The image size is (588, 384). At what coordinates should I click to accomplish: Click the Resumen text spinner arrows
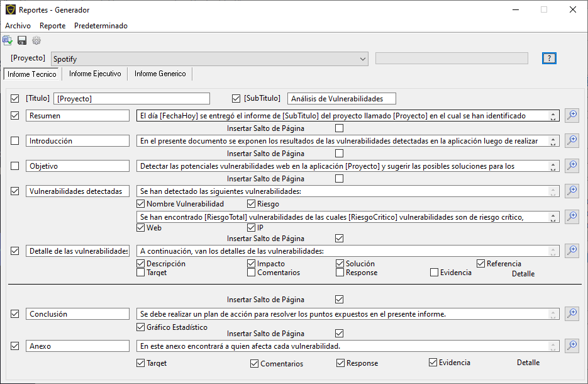coord(553,116)
